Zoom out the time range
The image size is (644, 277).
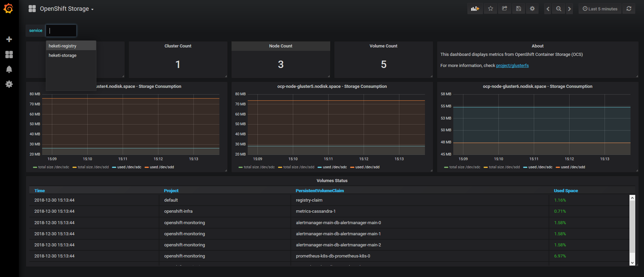559,9
